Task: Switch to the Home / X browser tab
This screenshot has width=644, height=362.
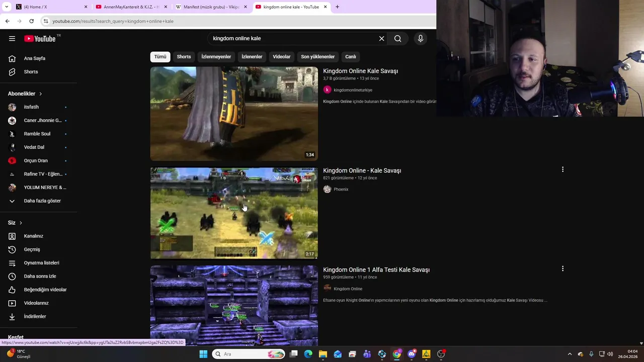Action: [50, 7]
